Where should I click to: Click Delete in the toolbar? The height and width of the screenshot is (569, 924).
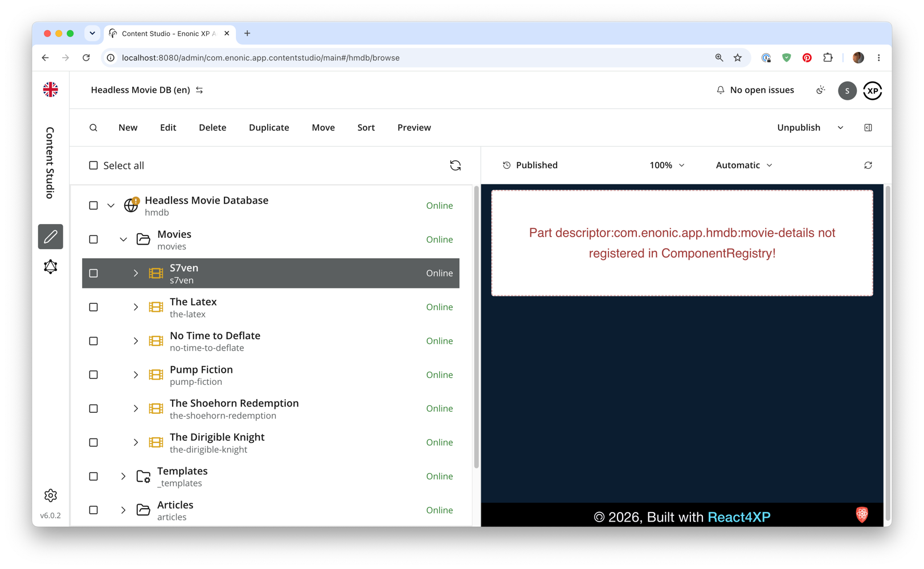212,128
